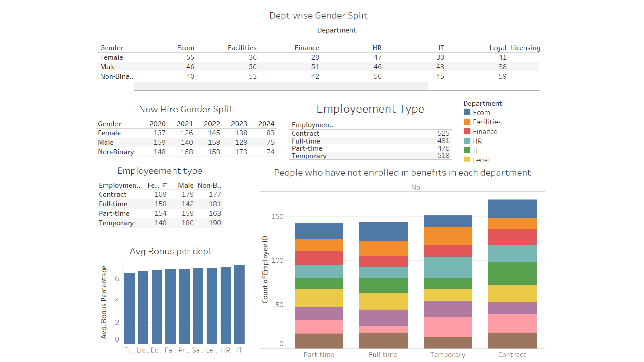Click the Finance red segment of Part-time bar
Screen dimensions: 644x362
click(319, 258)
